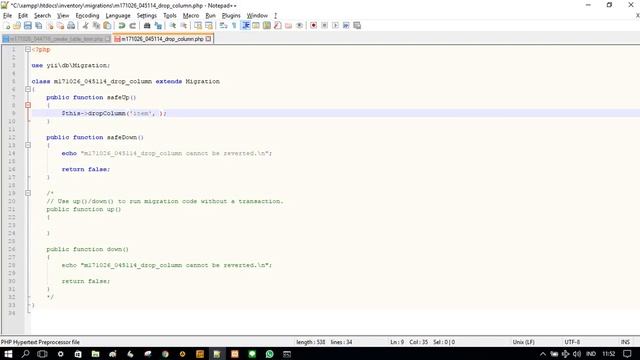The height and width of the screenshot is (360, 640).
Task: Click the Redo toolbar arrow
Action: [132, 26]
